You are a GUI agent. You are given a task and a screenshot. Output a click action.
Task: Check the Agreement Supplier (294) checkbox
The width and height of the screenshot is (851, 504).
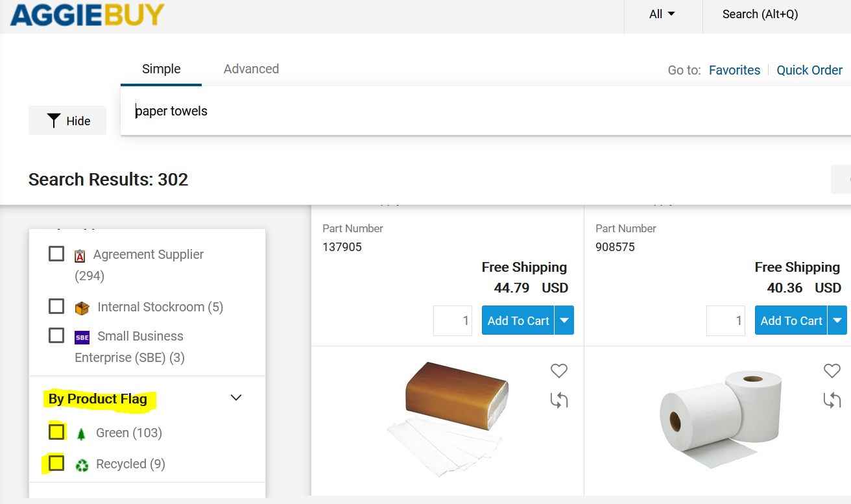(x=56, y=254)
